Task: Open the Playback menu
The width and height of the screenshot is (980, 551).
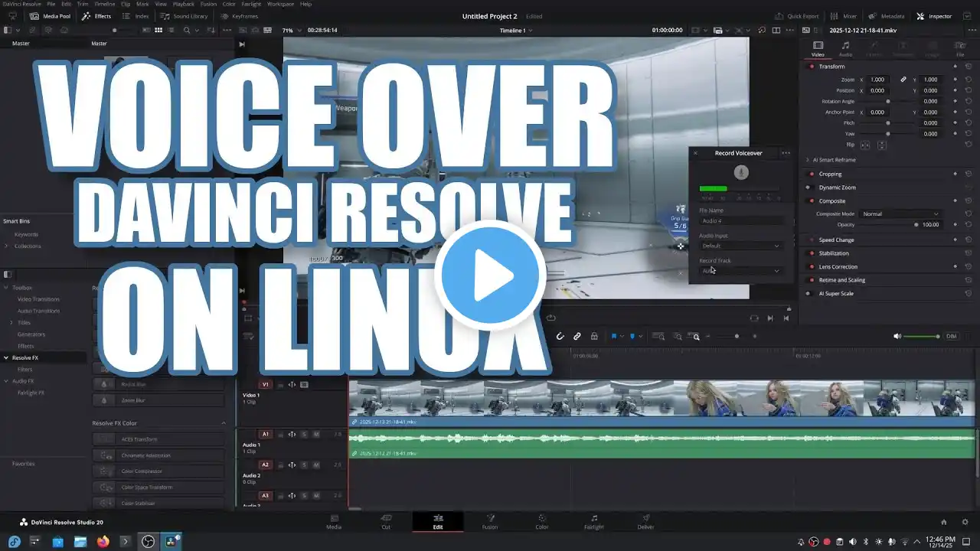Action: click(x=184, y=4)
